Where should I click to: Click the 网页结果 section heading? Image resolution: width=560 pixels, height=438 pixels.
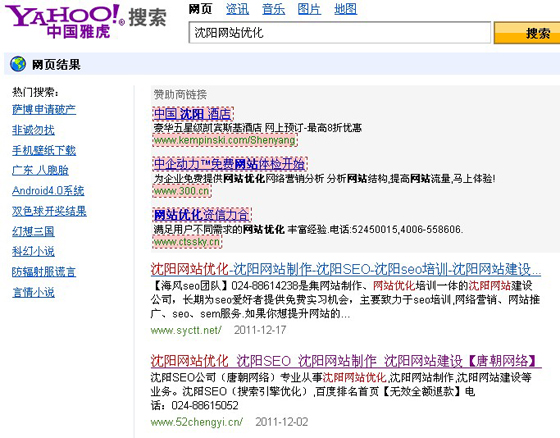coord(56,64)
